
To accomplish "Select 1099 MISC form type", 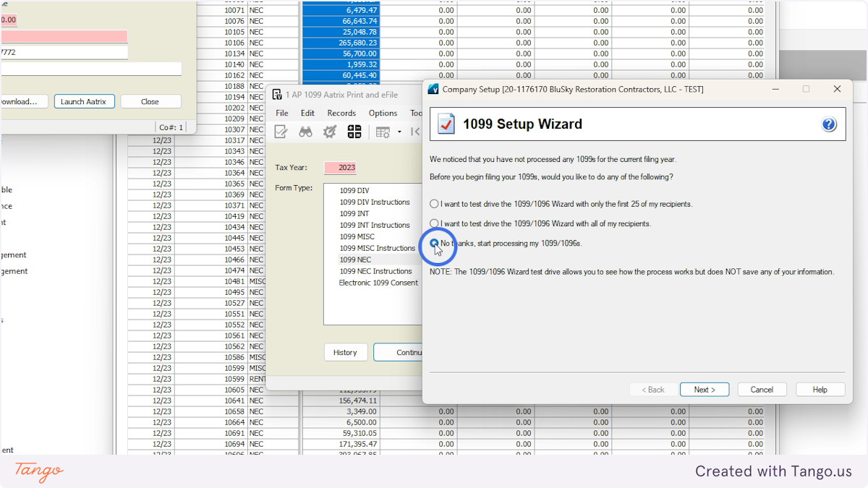I will tap(357, 236).
